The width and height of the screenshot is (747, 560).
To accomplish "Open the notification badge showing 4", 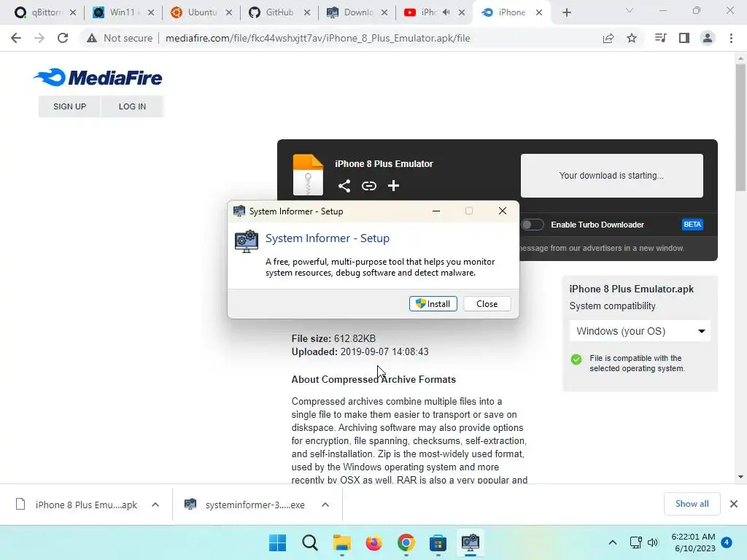I will (x=727, y=542).
